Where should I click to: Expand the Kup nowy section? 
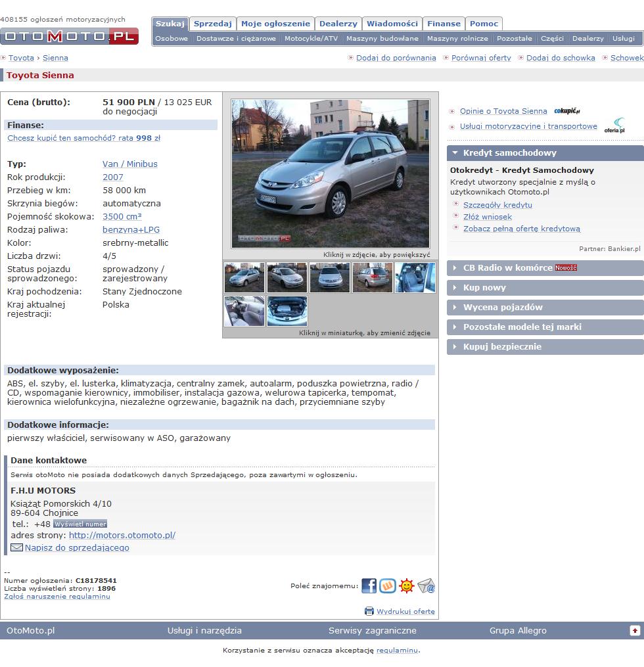point(545,288)
